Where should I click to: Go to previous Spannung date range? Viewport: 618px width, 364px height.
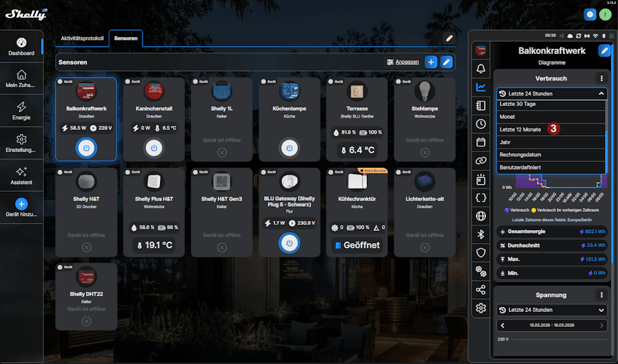[x=502, y=326]
